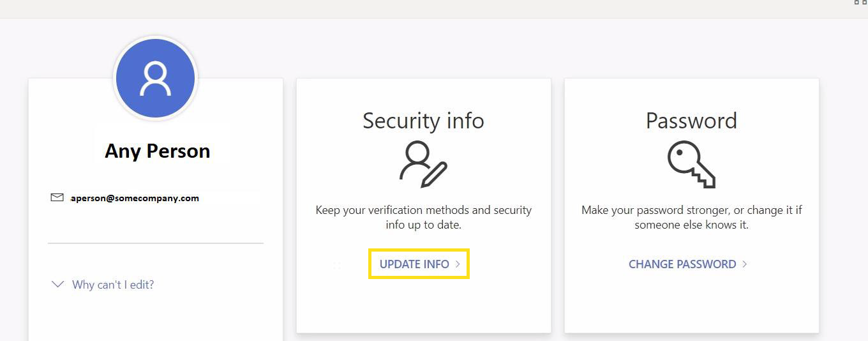Click the "Keep your verification methods" description
This screenshot has height=341, width=868.
423,217
